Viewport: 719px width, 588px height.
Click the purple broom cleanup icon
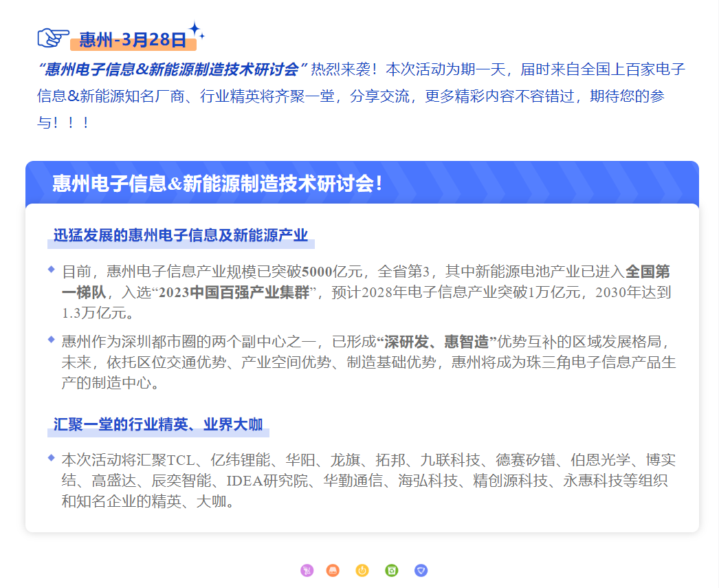pos(307,570)
